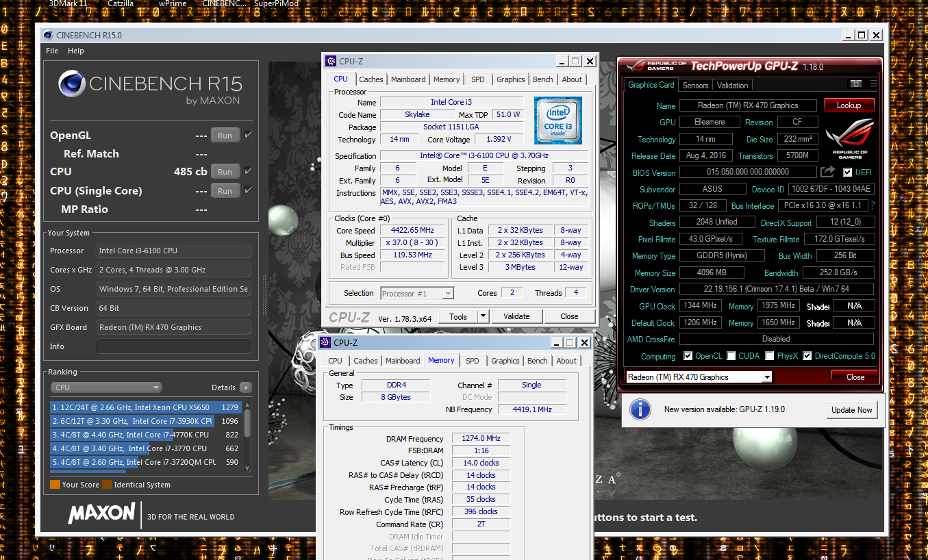Toggle the OpenGL test checkmark

pos(248,135)
